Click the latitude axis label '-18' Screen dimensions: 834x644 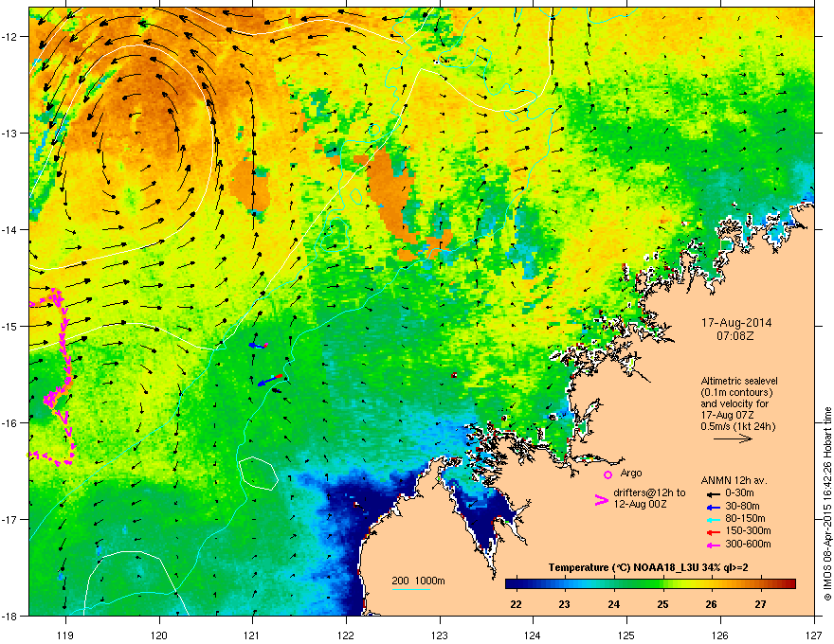coord(9,616)
